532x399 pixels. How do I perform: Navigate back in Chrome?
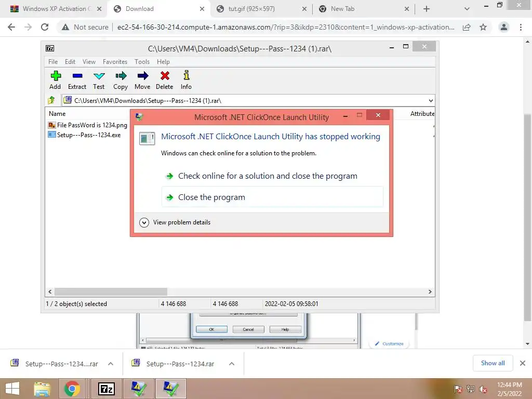pyautogui.click(x=11, y=27)
